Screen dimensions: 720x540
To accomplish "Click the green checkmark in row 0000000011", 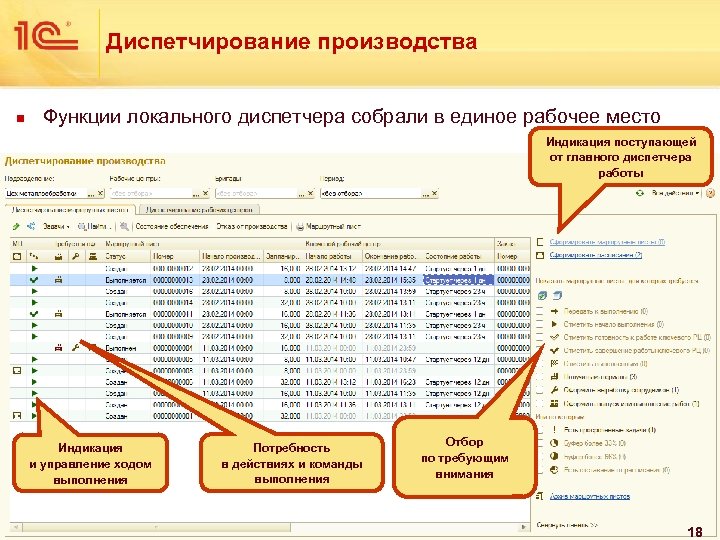I will (x=34, y=314).
